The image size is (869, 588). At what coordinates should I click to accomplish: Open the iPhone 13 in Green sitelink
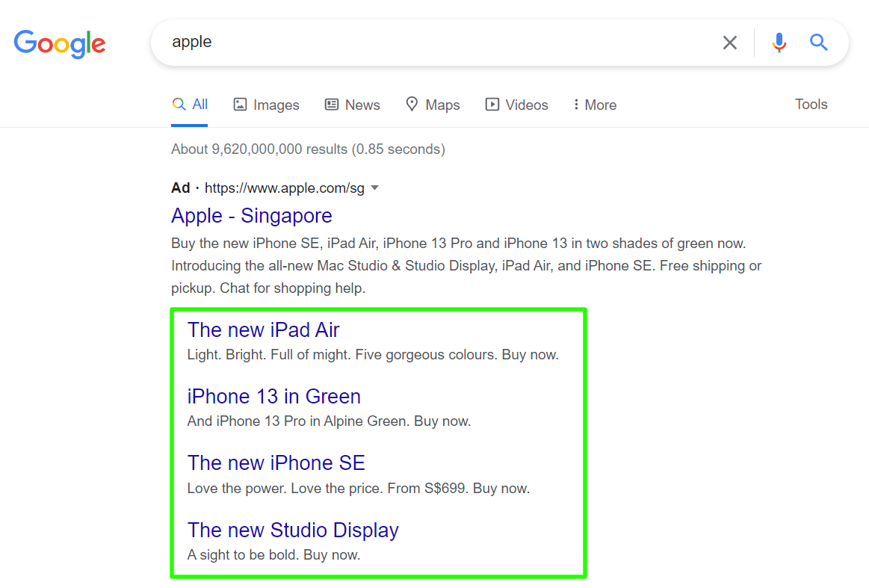click(273, 396)
